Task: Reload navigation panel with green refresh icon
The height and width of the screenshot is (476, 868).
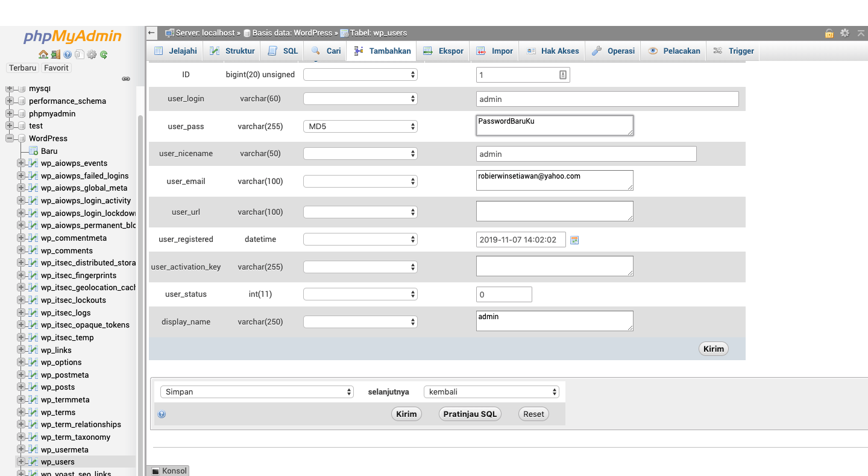Action: point(104,55)
